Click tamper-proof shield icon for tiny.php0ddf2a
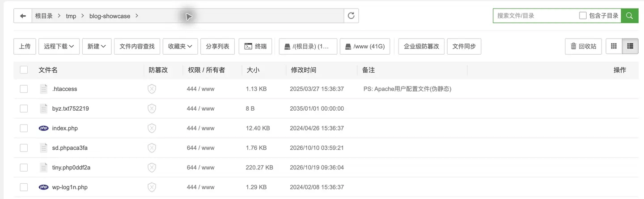 pos(152,168)
